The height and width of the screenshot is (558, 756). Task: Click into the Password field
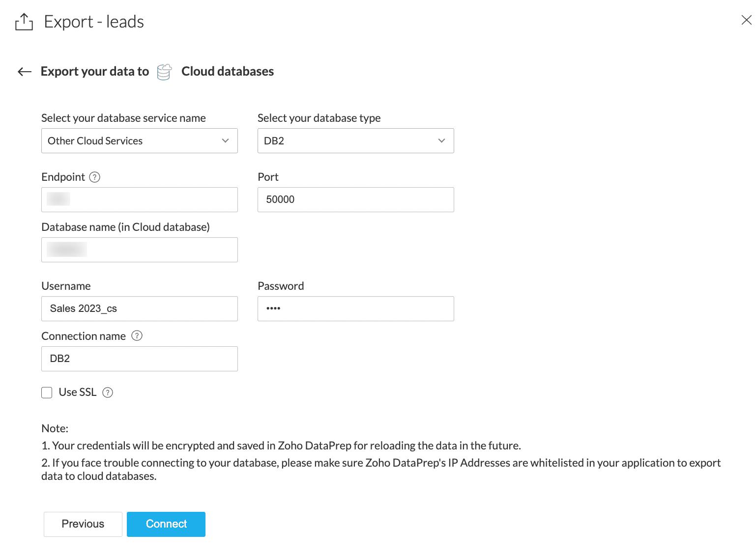[355, 309]
